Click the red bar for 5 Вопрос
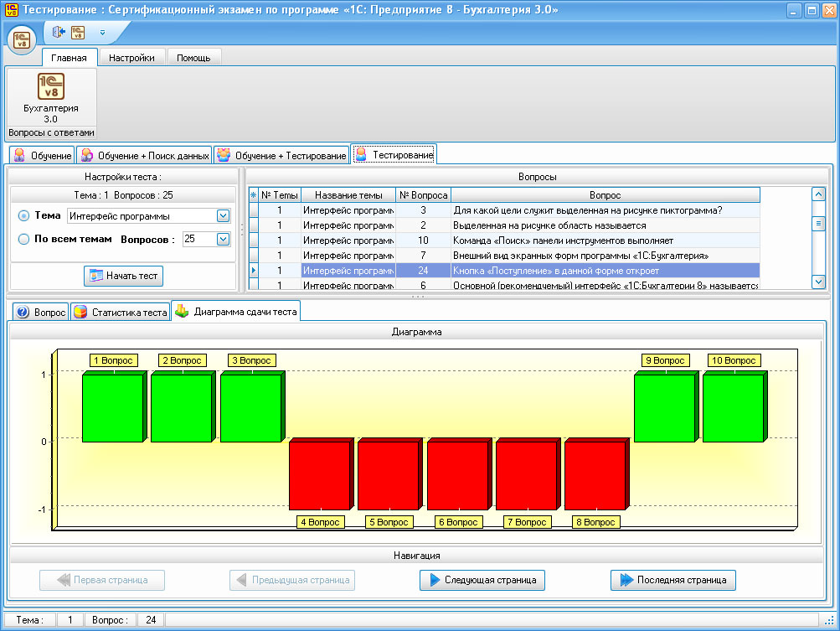 (388, 474)
